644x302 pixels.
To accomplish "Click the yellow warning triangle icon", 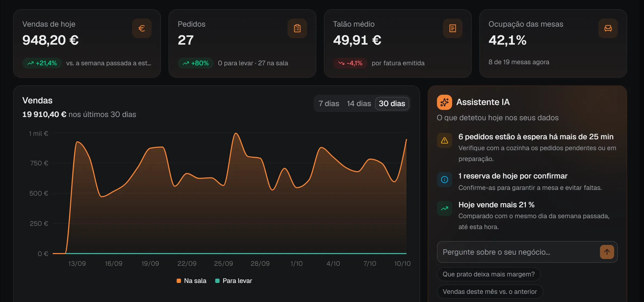I will coord(444,140).
